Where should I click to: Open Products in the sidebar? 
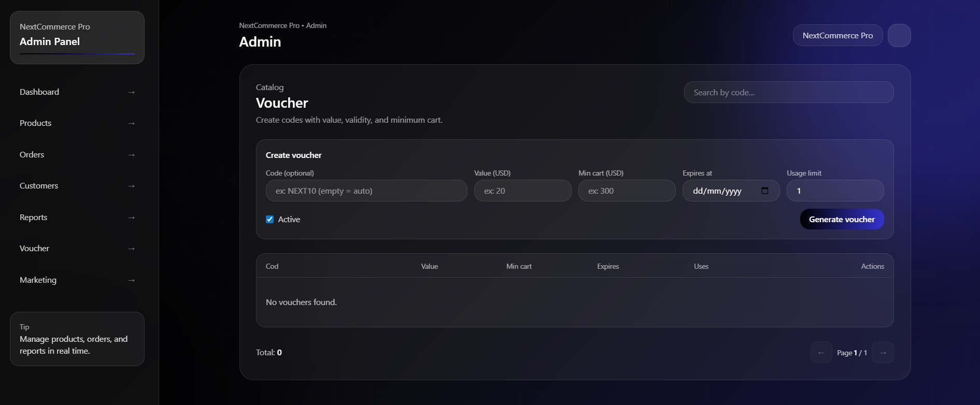77,123
